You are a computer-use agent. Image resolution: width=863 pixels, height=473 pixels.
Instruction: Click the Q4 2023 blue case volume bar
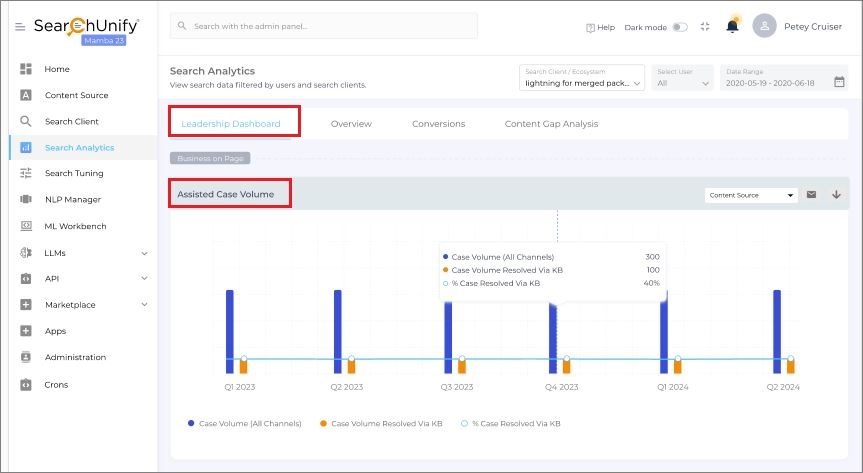(553, 335)
